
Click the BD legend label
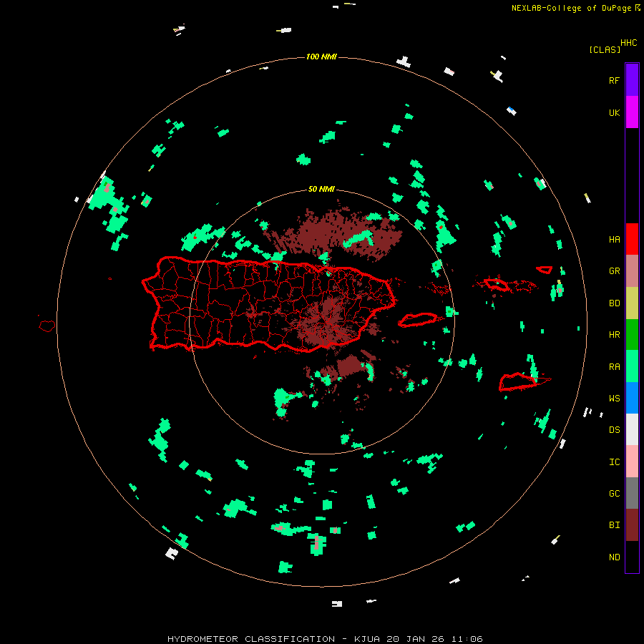coord(614,303)
